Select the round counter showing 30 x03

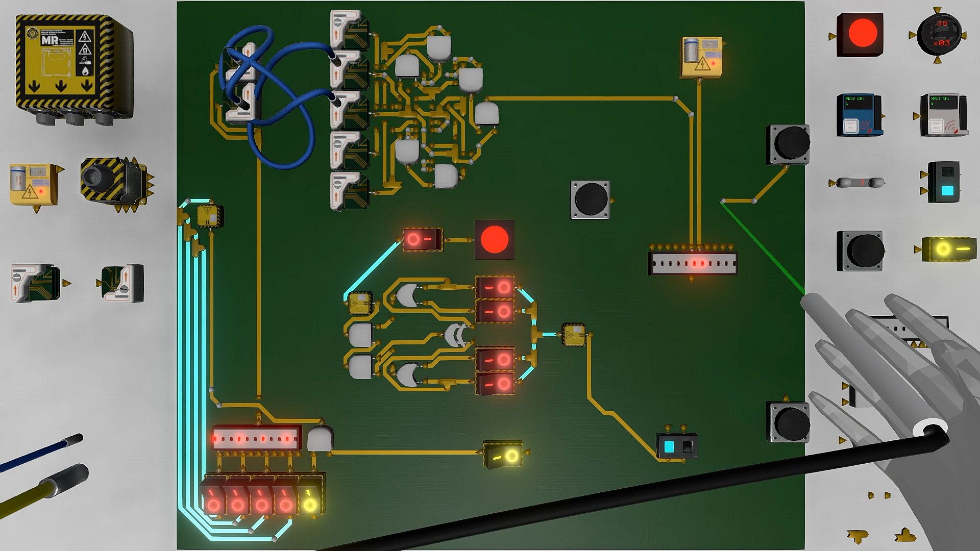(940, 35)
